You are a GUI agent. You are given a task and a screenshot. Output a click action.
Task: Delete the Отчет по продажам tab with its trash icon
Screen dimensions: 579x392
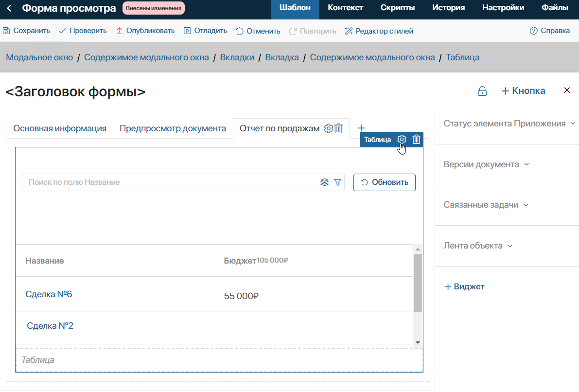click(x=339, y=128)
